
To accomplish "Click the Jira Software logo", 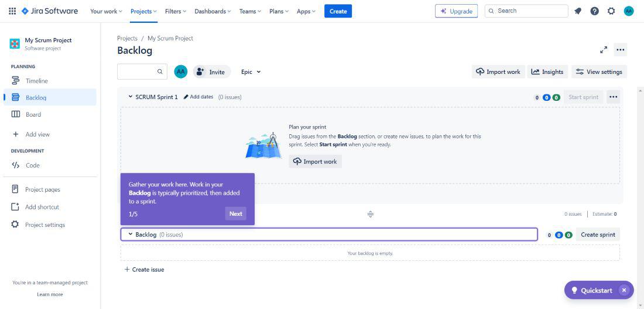I will (50, 11).
